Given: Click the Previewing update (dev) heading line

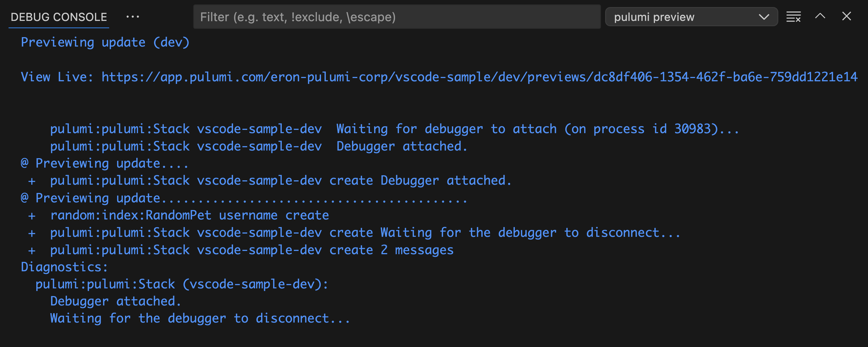Looking at the screenshot, I should (105, 42).
